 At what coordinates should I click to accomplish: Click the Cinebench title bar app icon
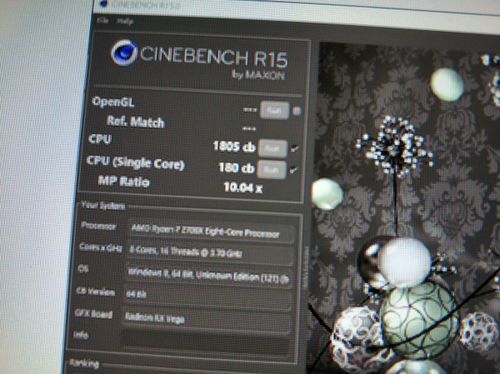coord(104,3)
